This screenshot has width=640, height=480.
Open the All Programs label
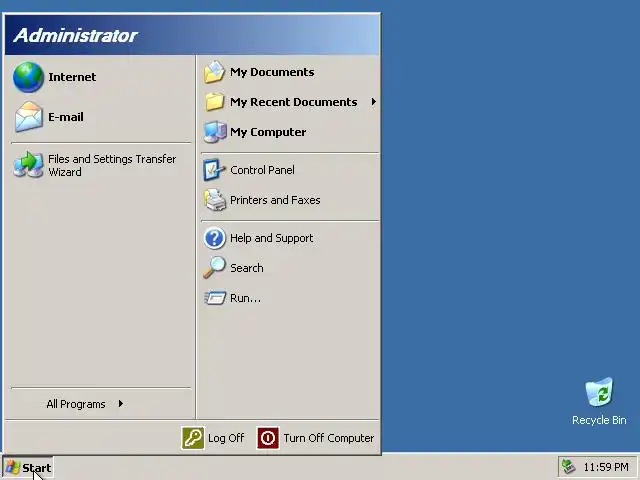tap(76, 404)
